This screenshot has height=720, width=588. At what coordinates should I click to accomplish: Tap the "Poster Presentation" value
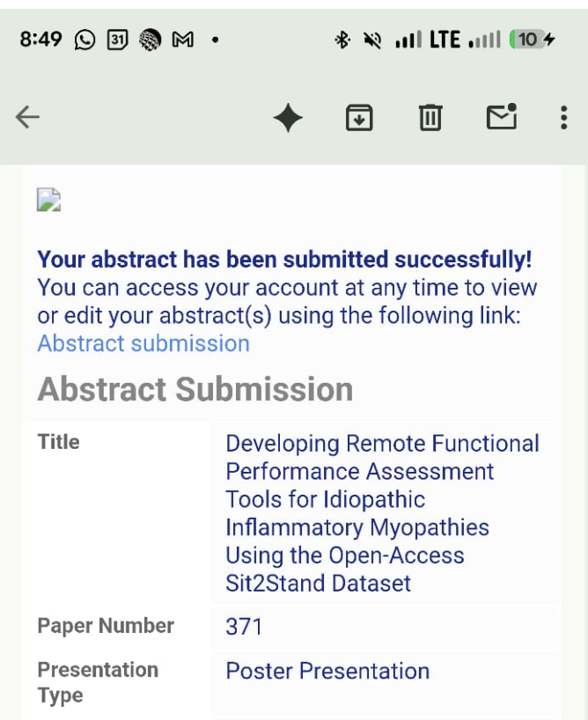(x=327, y=671)
